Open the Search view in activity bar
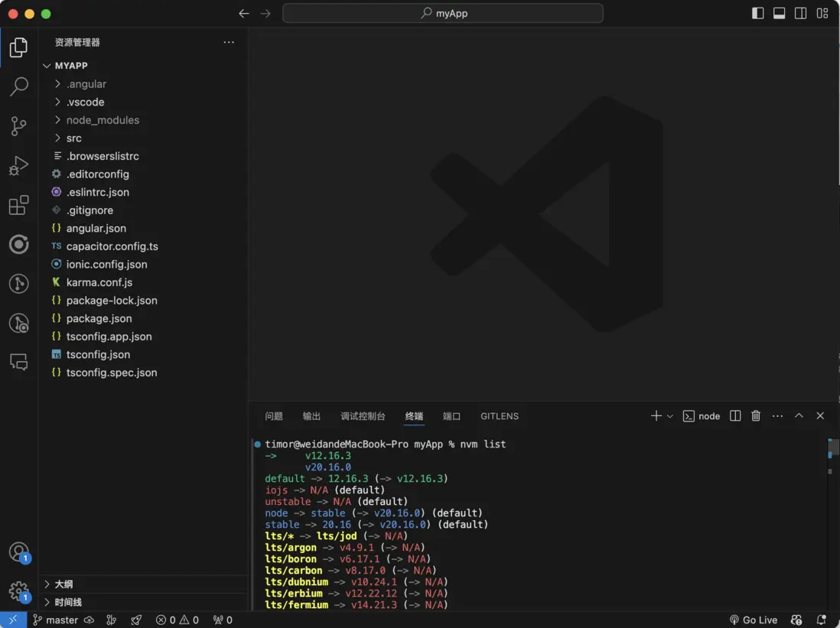840x628 pixels. (18, 86)
